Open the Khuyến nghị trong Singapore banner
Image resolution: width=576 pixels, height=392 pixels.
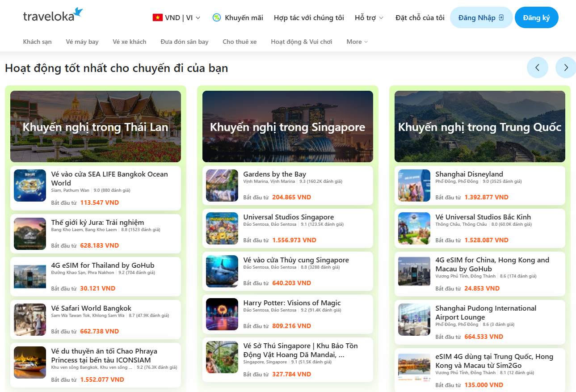tap(287, 126)
